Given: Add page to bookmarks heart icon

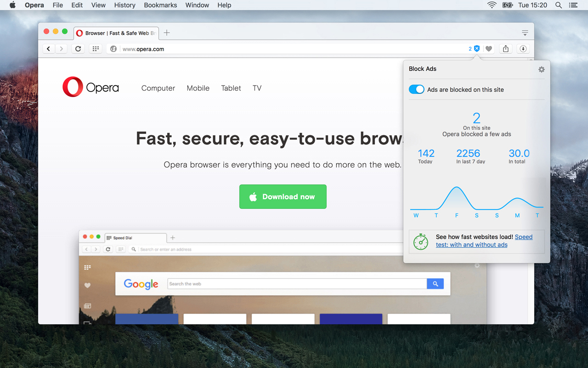Looking at the screenshot, I should tap(489, 49).
